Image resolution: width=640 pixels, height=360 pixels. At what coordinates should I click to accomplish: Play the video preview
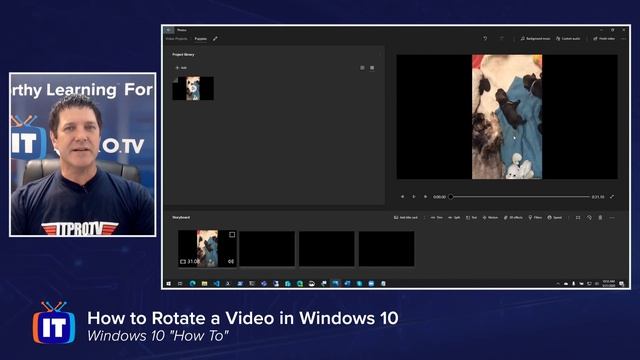click(413, 197)
